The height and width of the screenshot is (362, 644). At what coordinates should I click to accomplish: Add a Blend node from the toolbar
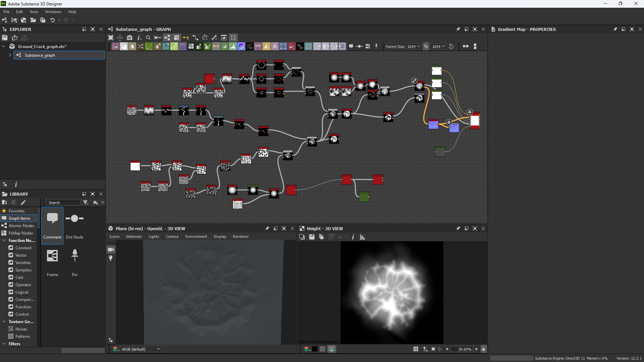click(x=124, y=47)
